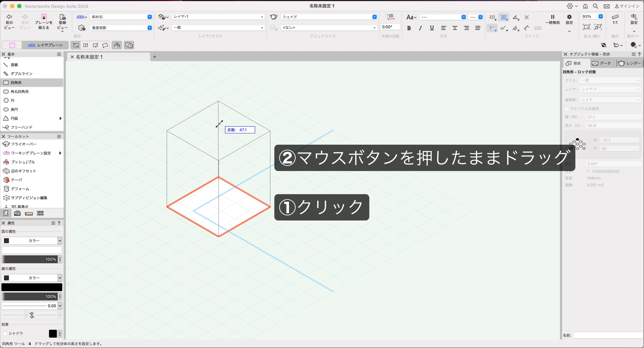
Task: Click the 名前 name input field
Action: click(608, 335)
